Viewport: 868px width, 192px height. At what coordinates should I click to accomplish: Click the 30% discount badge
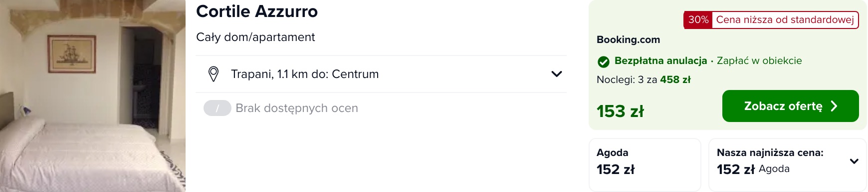(x=698, y=20)
